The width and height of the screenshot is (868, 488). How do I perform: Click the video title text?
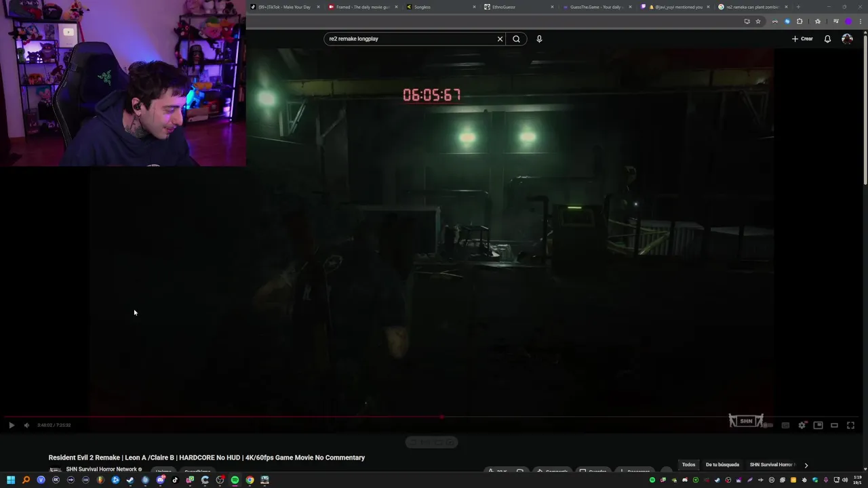[207, 457]
